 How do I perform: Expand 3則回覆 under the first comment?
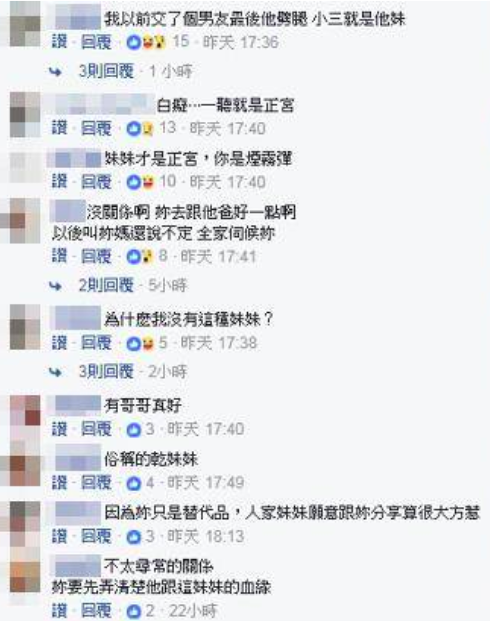coord(106,71)
